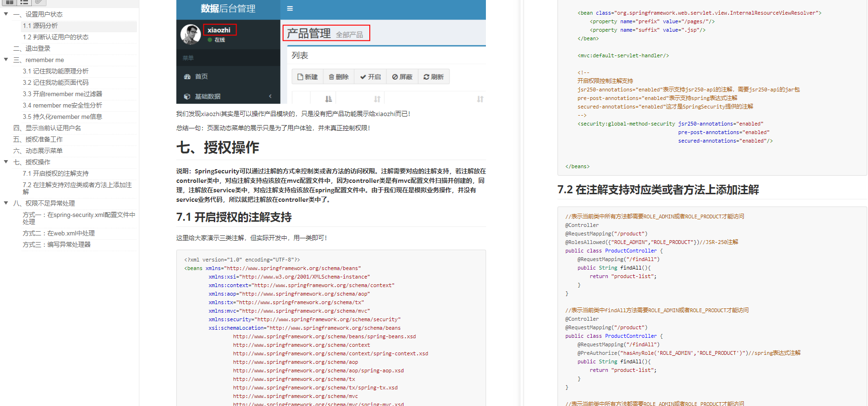
Task: Open outline entry 3.2 记住我功能页面代码
Action: [55, 82]
